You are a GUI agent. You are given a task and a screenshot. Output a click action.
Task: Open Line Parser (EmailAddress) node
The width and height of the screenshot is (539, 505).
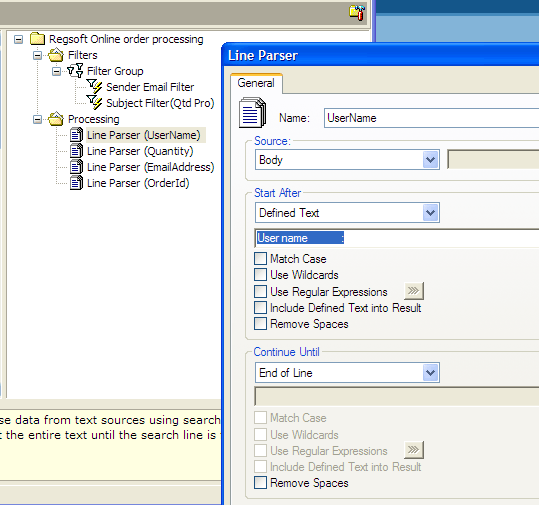tap(151, 167)
